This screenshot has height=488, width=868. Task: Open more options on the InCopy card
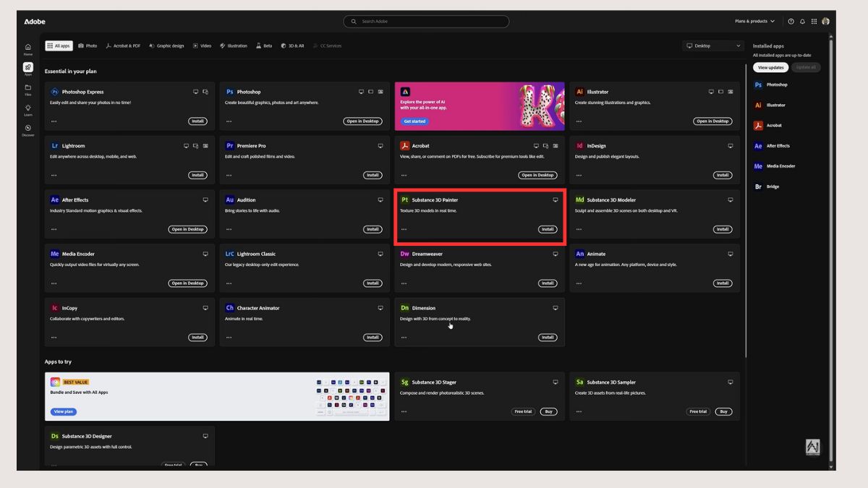tap(54, 337)
